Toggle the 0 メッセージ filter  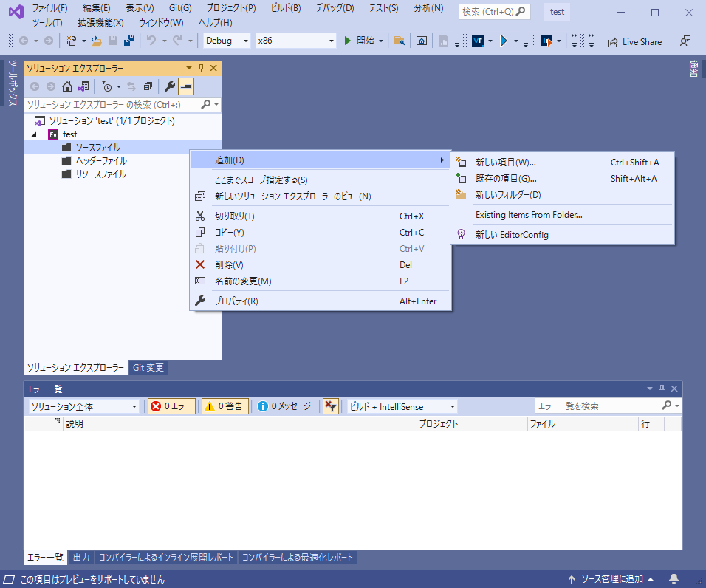pos(284,406)
